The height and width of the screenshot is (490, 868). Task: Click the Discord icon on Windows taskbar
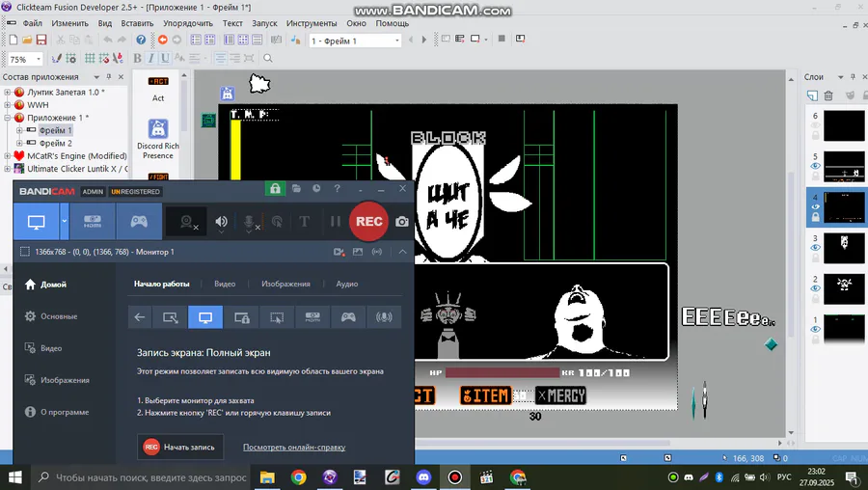tap(423, 477)
